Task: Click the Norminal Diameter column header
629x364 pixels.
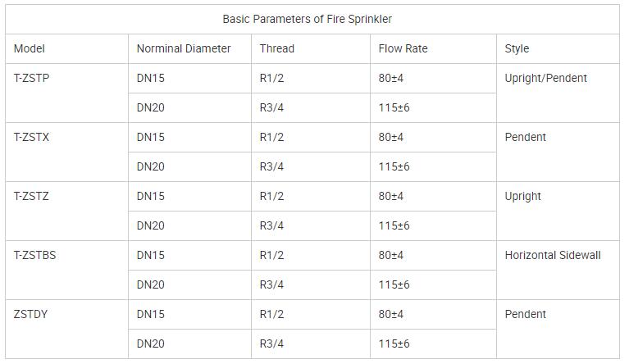Action: pos(184,48)
